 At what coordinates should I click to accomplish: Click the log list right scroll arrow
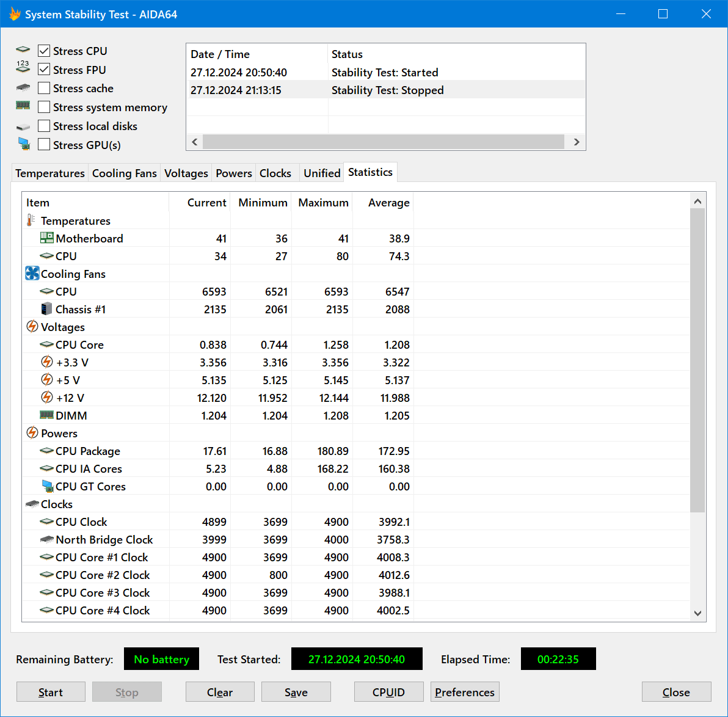[x=576, y=142]
